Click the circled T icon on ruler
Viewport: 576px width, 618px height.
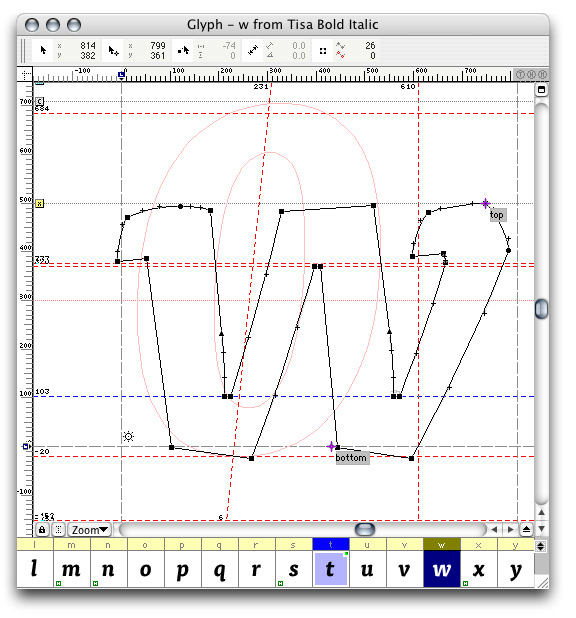pos(520,74)
